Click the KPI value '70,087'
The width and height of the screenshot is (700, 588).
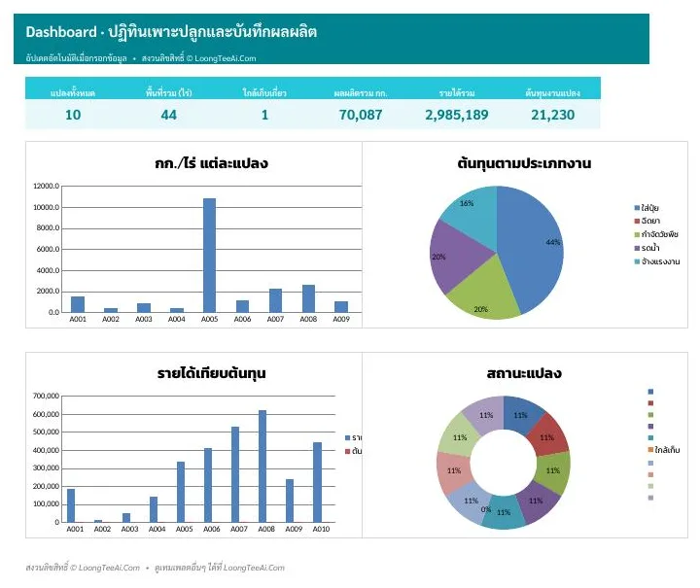click(x=361, y=115)
